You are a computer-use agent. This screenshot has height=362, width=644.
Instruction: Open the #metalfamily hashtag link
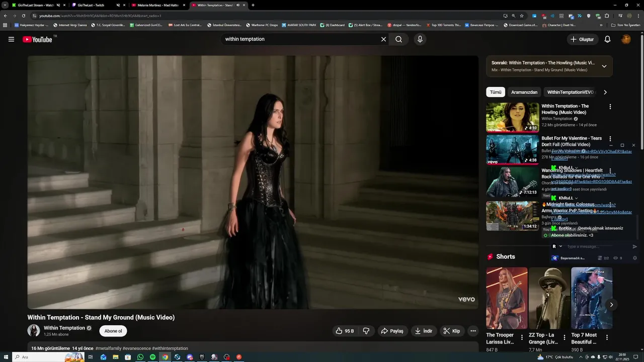click(x=108, y=348)
